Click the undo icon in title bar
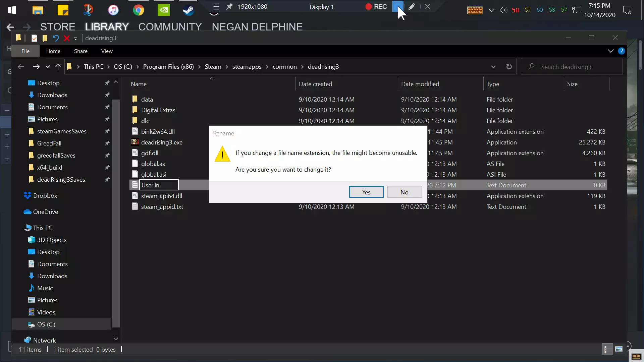644x362 pixels. [x=56, y=38]
